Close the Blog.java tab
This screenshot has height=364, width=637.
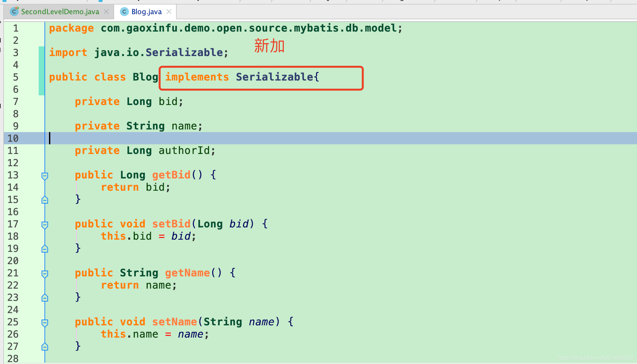[x=169, y=12]
